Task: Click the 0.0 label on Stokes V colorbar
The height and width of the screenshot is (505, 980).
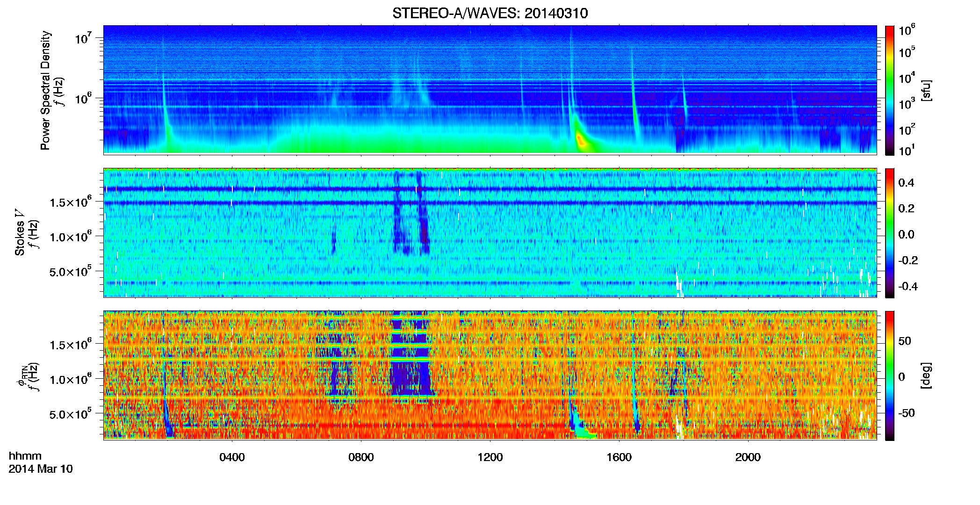Action: [906, 235]
